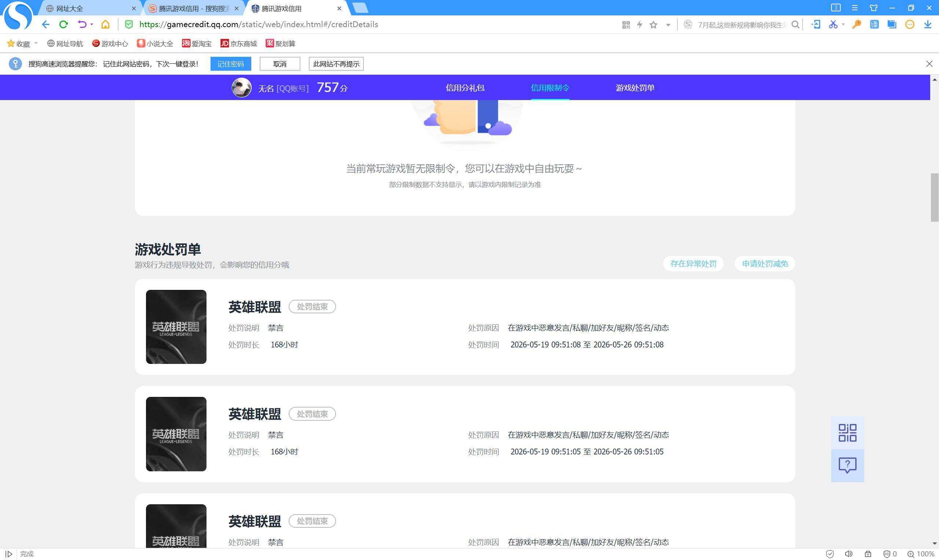The height and width of the screenshot is (560, 939).
Task: Open the 网址导航 bookmark
Action: (x=65, y=44)
